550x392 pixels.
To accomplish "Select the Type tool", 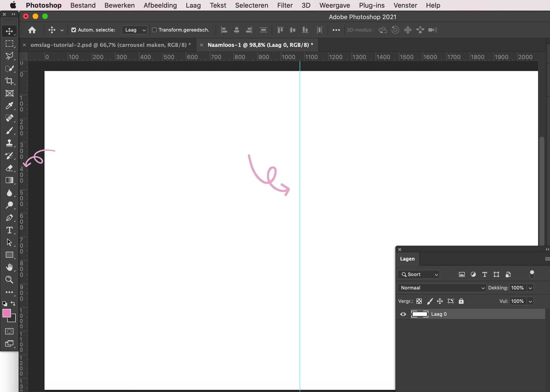I will (x=9, y=230).
